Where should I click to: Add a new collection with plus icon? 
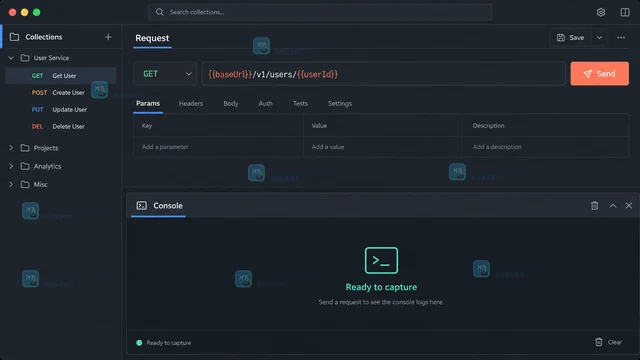108,37
